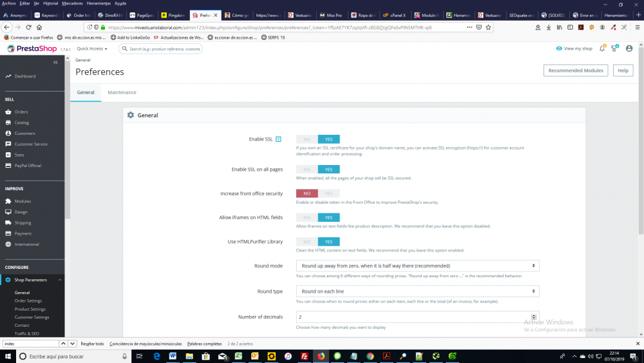Click the Recommended Modules button
The height and width of the screenshot is (363, 644).
pos(575,70)
